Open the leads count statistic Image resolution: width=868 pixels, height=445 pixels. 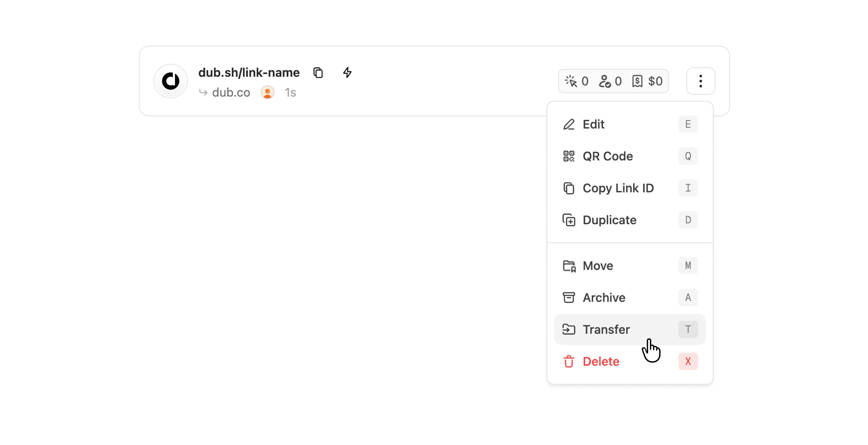click(610, 81)
